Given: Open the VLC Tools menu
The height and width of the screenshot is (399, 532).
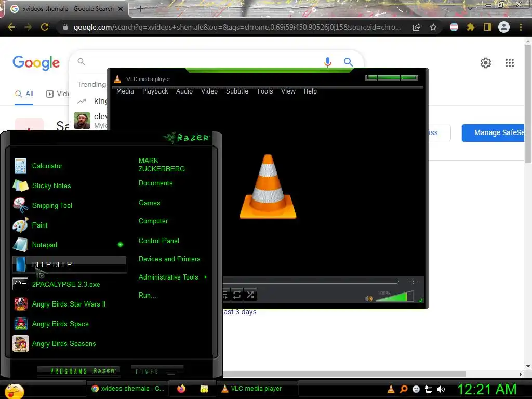Looking at the screenshot, I should [264, 91].
